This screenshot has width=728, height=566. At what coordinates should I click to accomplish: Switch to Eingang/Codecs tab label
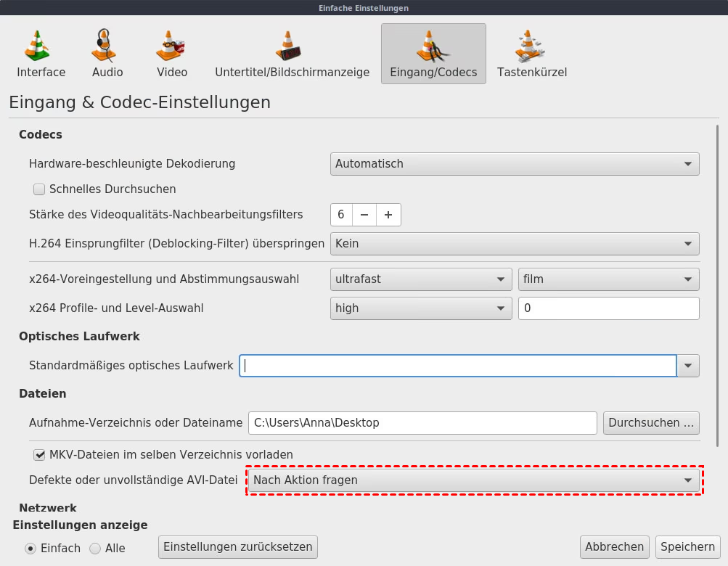click(433, 73)
